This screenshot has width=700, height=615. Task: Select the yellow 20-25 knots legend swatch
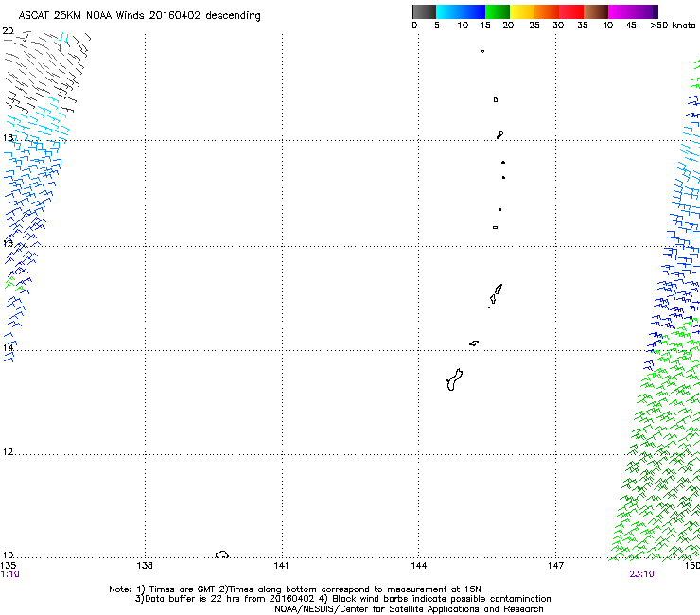522,11
